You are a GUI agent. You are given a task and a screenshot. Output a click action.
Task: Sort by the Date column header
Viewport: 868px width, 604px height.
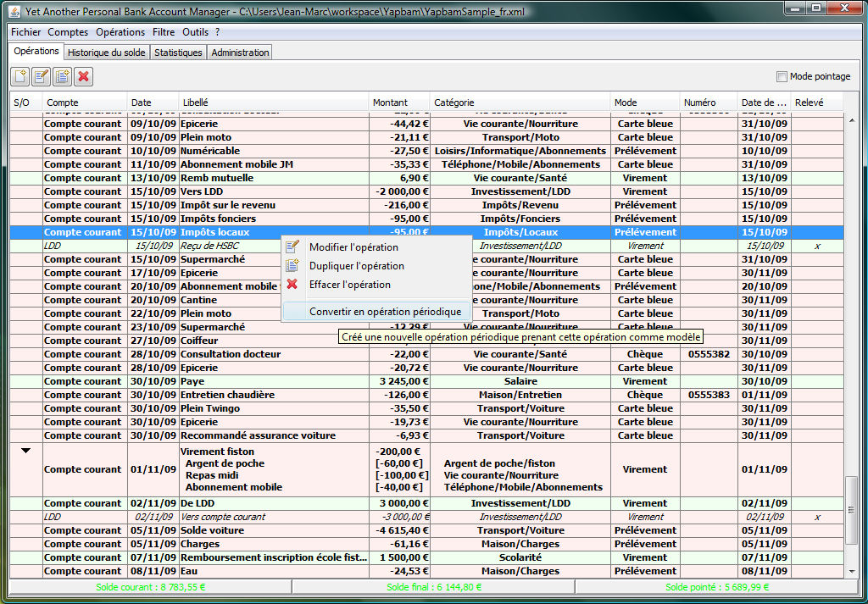click(153, 103)
